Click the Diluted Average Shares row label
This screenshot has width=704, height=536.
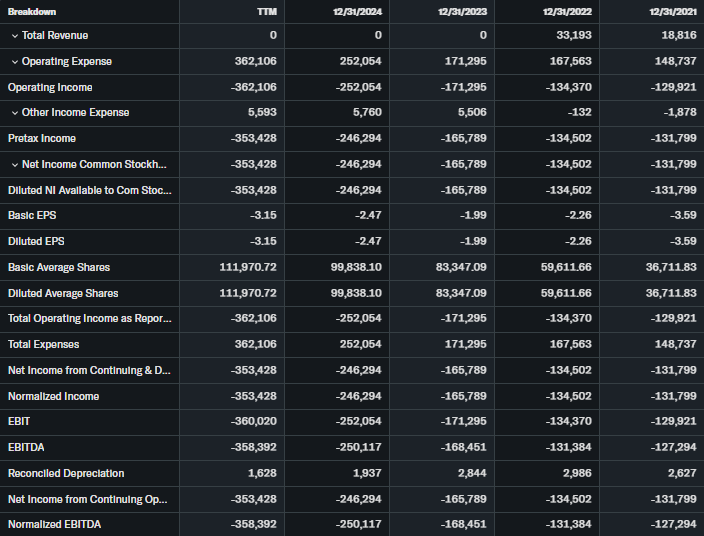coord(63,294)
